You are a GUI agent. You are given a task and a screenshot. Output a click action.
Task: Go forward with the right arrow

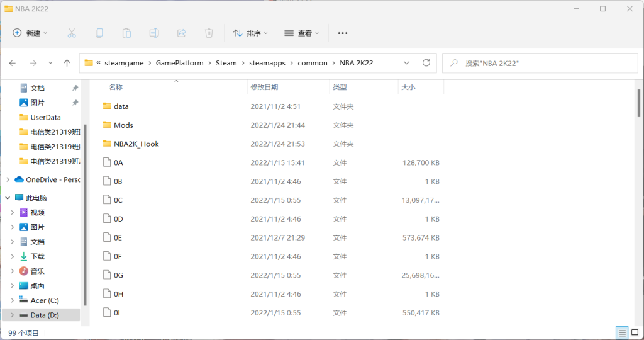33,63
